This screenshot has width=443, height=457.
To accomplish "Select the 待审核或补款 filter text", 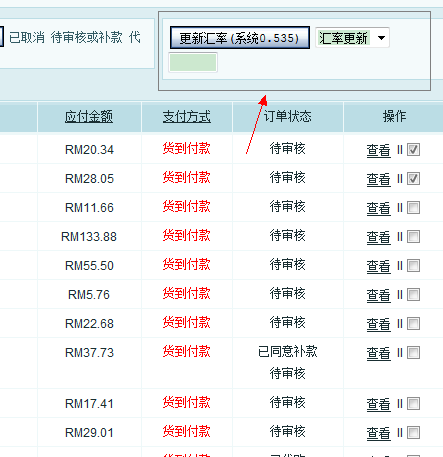I will [87, 37].
